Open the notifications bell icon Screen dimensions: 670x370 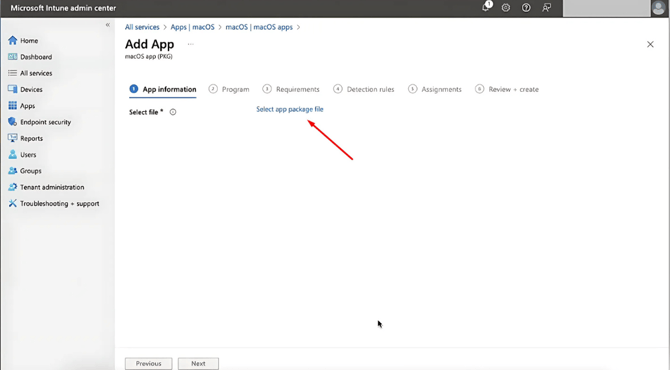pos(486,7)
